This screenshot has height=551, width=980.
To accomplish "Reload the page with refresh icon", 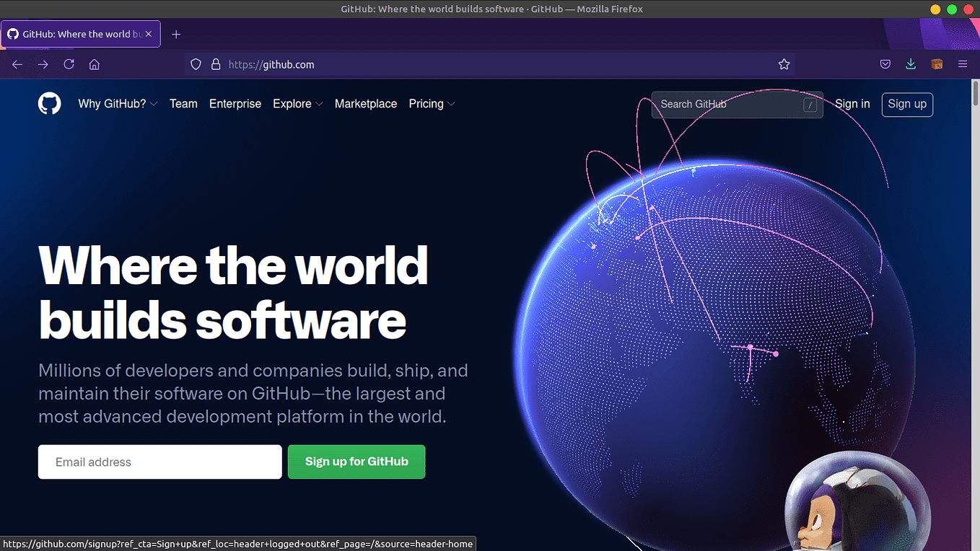I will point(69,64).
